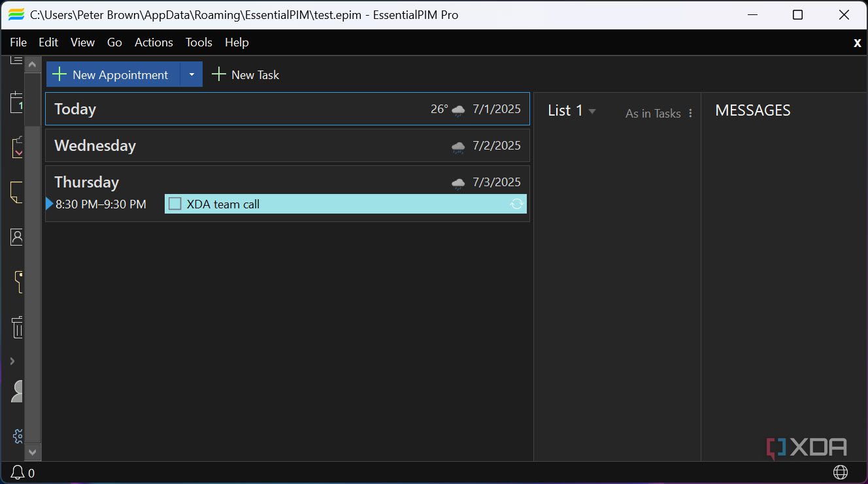Screen dimensions: 868x484
Task: Open the New Appointment dropdown arrow
Action: coord(192,74)
